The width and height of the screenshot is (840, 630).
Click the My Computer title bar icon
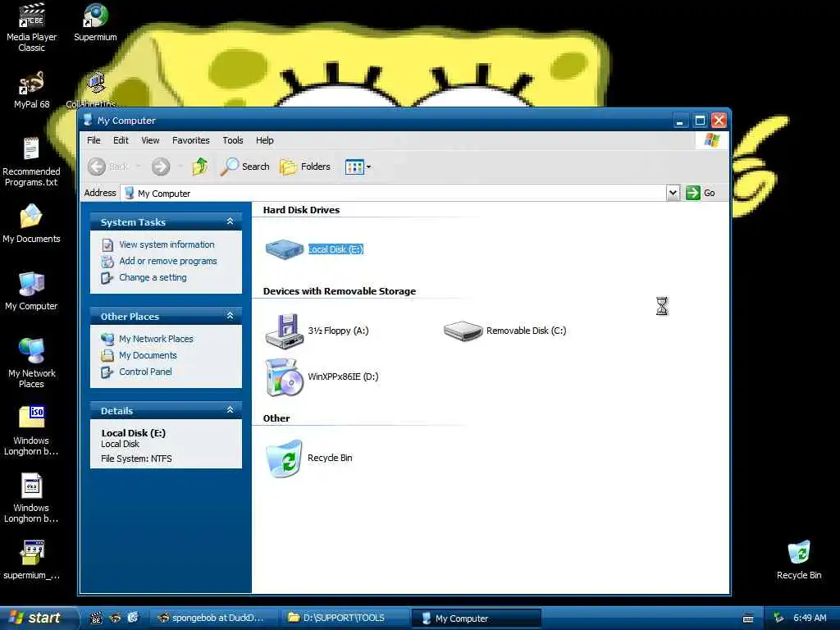click(x=88, y=121)
